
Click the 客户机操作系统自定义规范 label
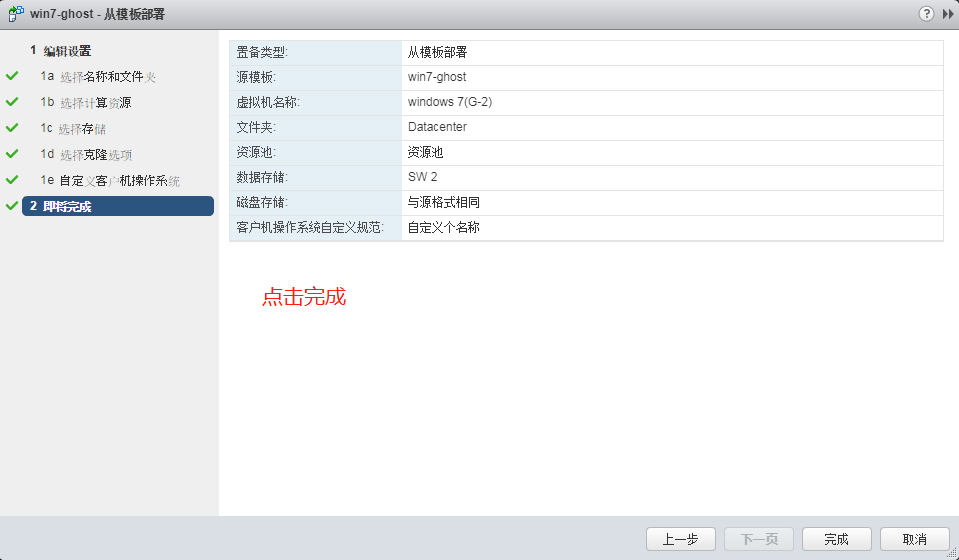click(x=310, y=227)
